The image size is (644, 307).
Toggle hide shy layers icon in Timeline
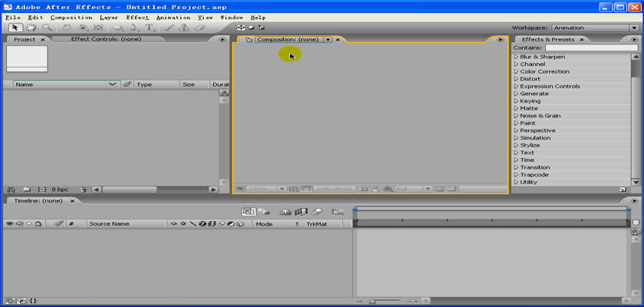(x=285, y=212)
